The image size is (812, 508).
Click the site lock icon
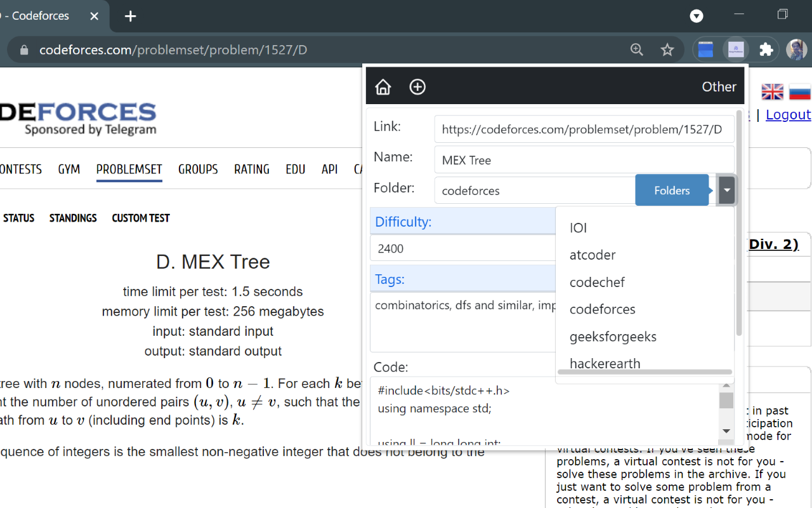coord(24,50)
